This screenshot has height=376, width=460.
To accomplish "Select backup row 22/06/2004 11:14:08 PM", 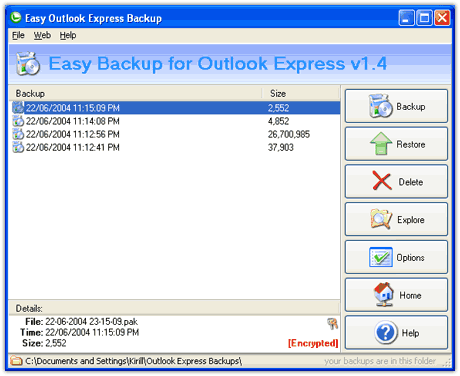I will pos(176,121).
